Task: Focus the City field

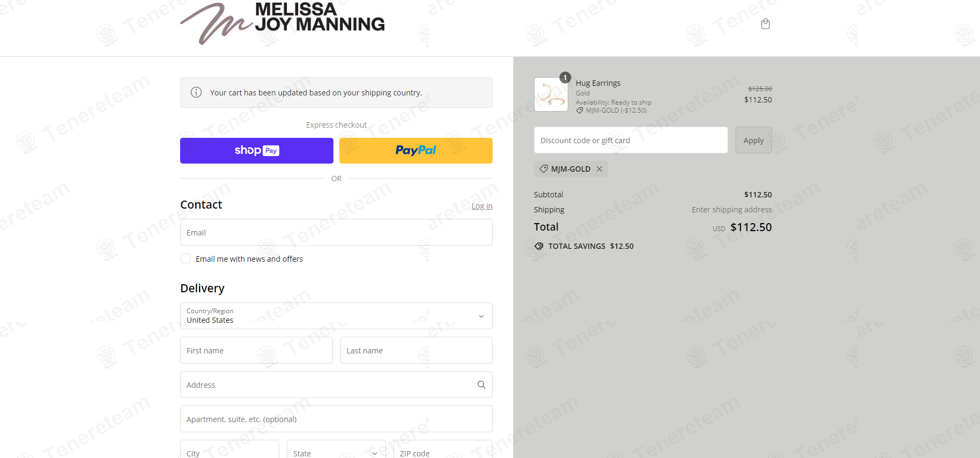Action: click(x=229, y=449)
